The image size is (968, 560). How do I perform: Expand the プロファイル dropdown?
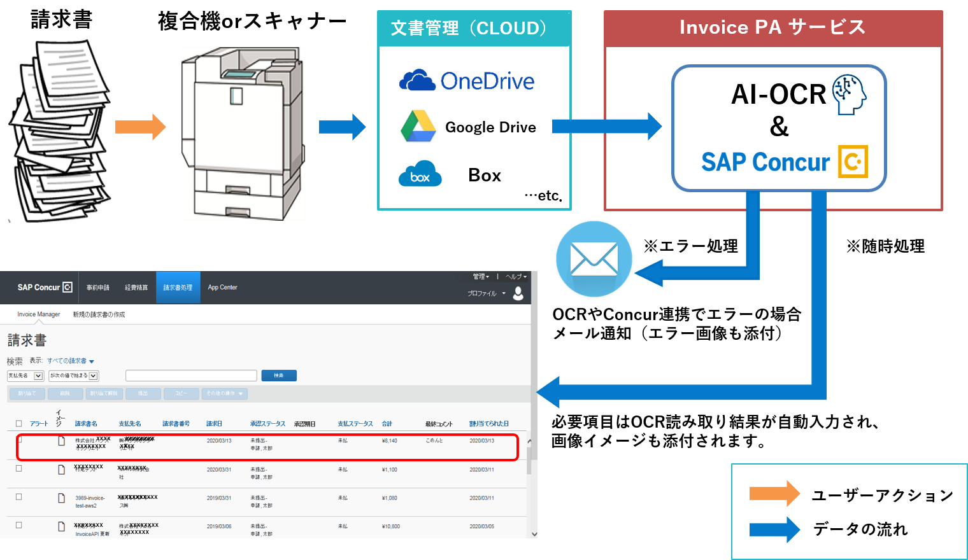(x=486, y=293)
